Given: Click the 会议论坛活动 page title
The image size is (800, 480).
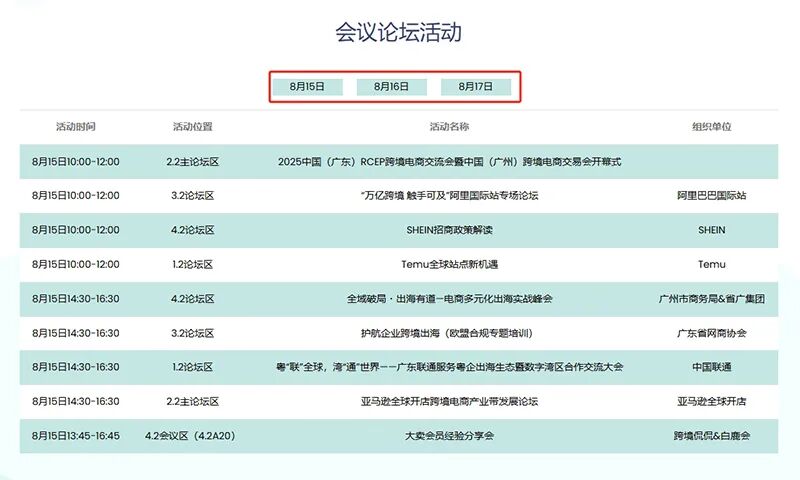Looking at the screenshot, I should coord(398,32).
